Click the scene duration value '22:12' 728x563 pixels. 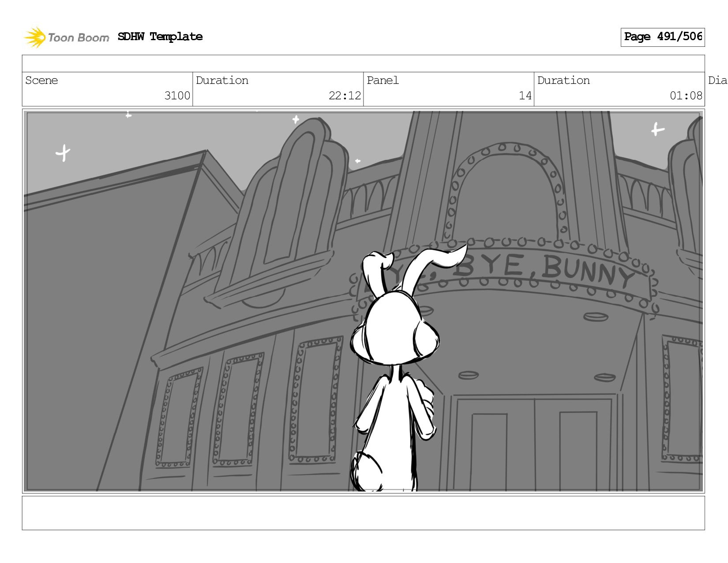(345, 96)
